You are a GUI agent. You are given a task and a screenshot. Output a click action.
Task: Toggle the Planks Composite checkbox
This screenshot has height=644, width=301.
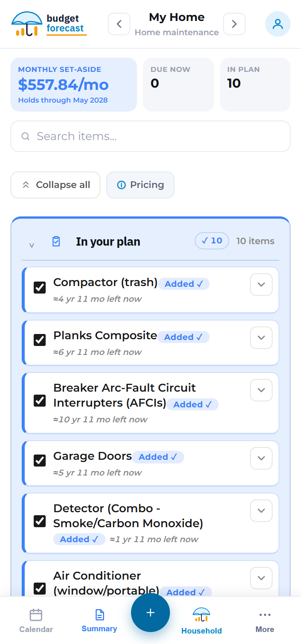coord(40,340)
